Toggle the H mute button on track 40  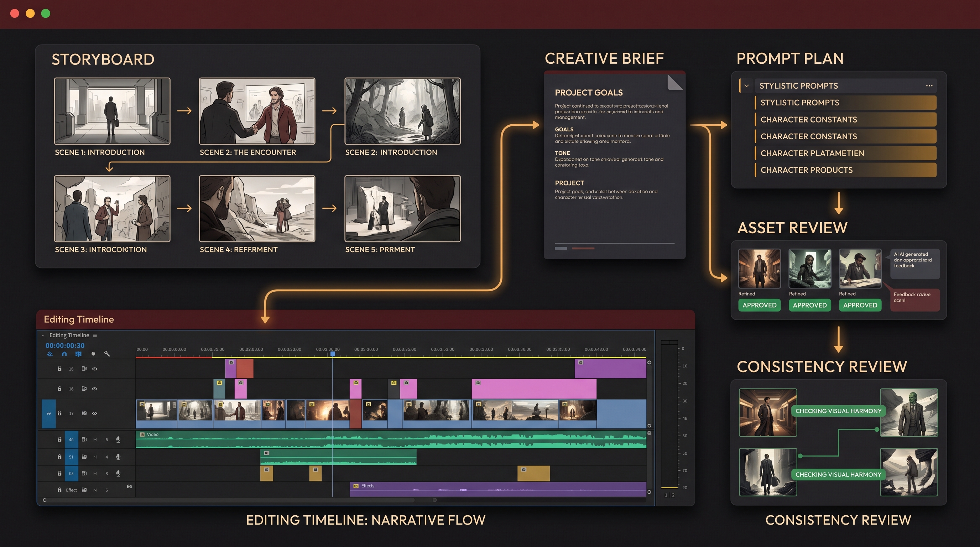(95, 439)
